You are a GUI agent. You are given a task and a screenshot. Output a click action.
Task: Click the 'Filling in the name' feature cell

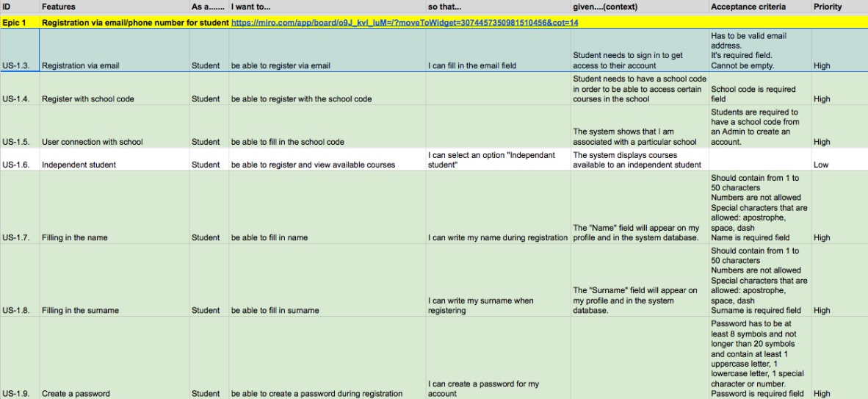pyautogui.click(x=115, y=207)
